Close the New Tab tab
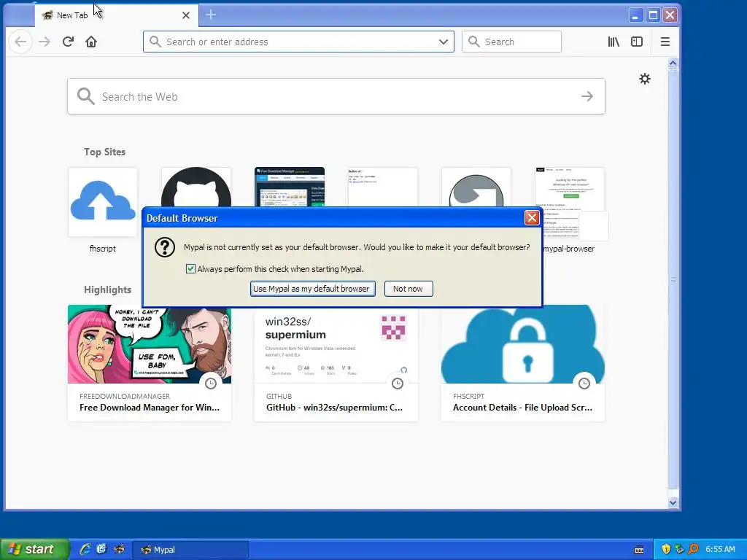Image resolution: width=747 pixels, height=560 pixels. click(186, 15)
